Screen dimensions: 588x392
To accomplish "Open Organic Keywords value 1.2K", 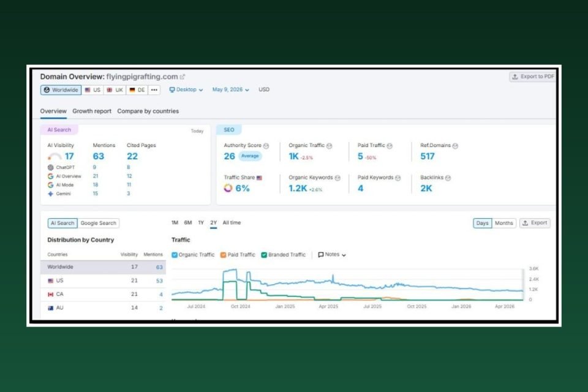I will [298, 188].
